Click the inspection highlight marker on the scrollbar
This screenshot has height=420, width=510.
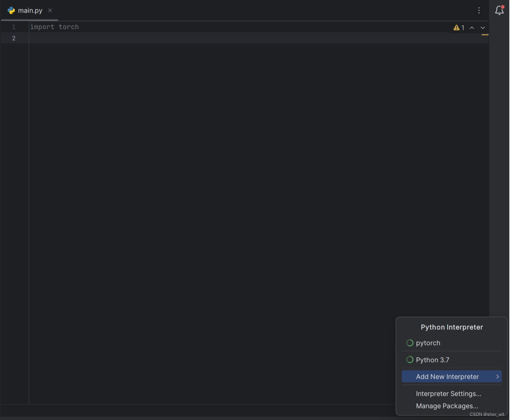click(x=485, y=35)
